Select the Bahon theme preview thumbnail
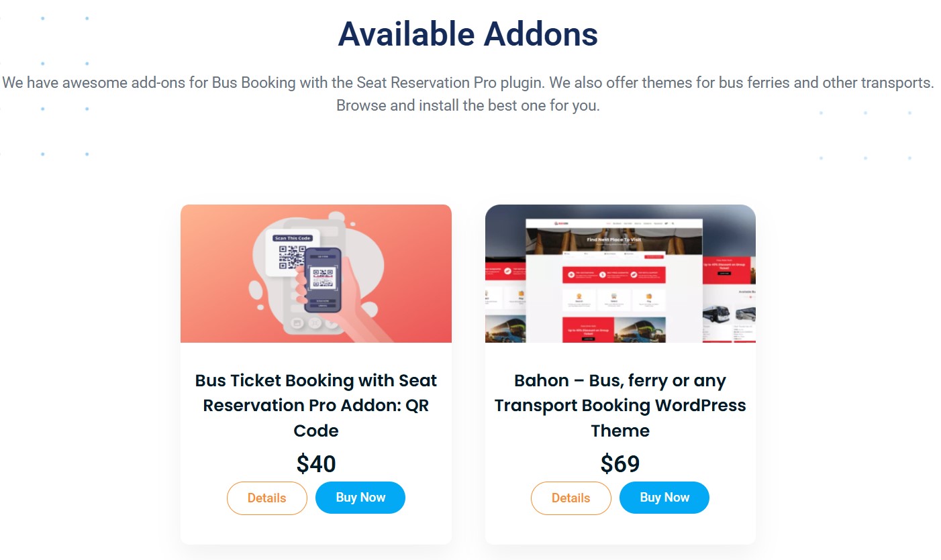Viewport: 941px width, 560px height. pos(620,274)
